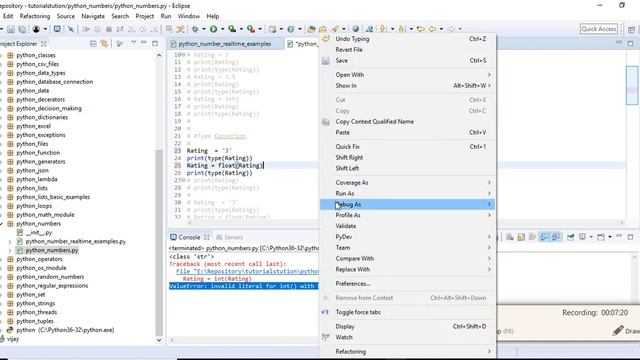The width and height of the screenshot is (640, 360).
Task: Expand the Open With submenu
Action: (x=407, y=75)
